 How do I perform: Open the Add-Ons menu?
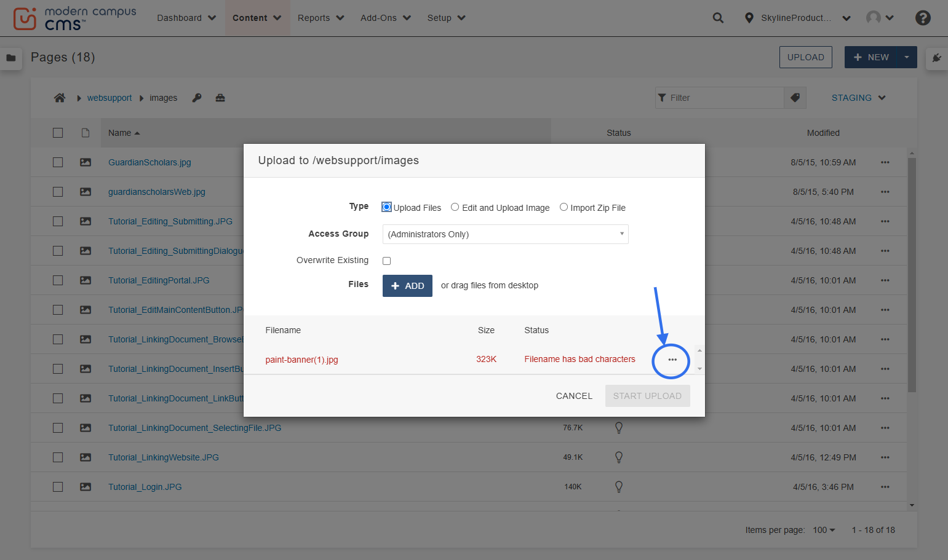pyautogui.click(x=386, y=18)
